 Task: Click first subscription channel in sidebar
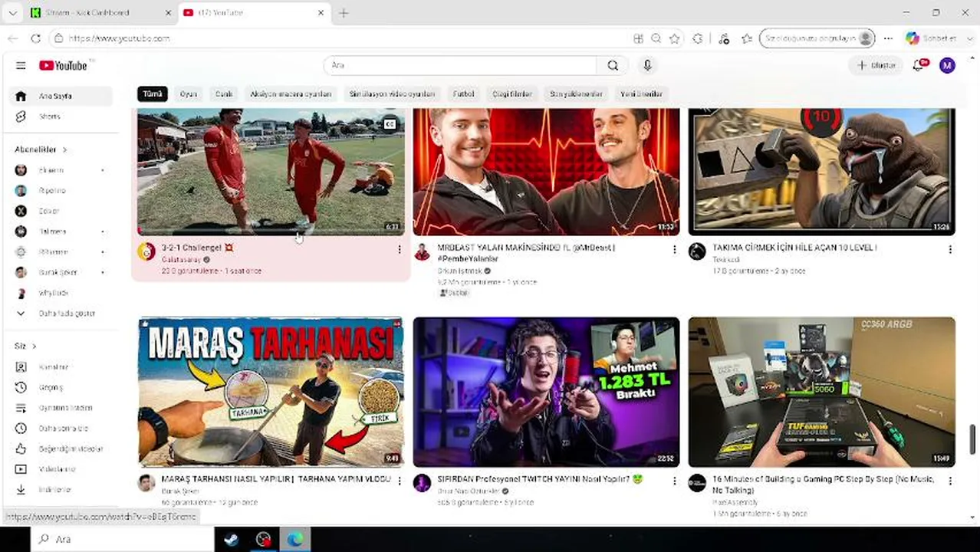61,170
